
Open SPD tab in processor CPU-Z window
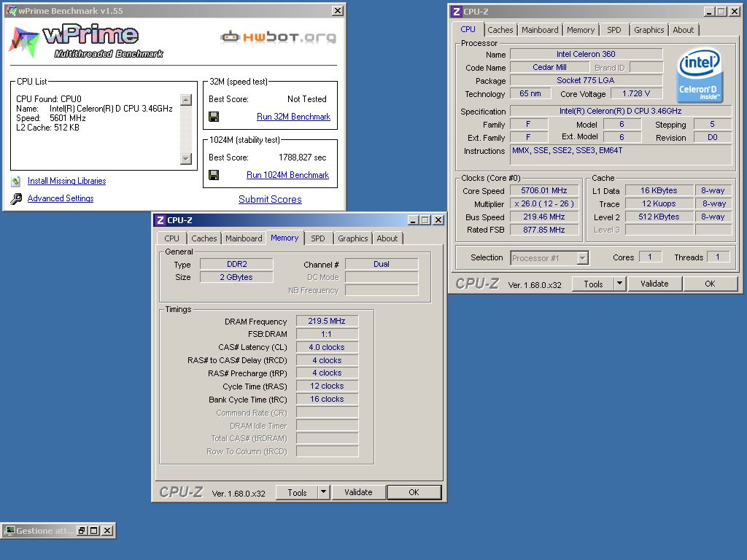click(614, 29)
